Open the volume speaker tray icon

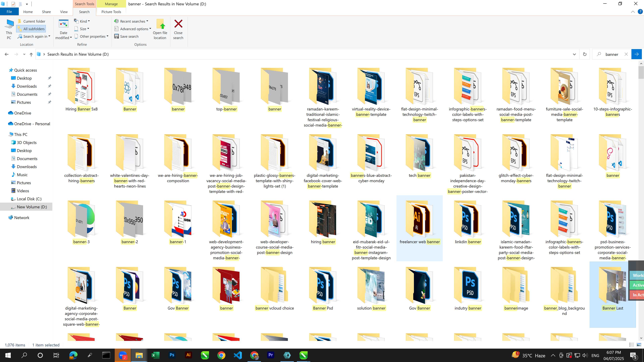(x=585, y=355)
